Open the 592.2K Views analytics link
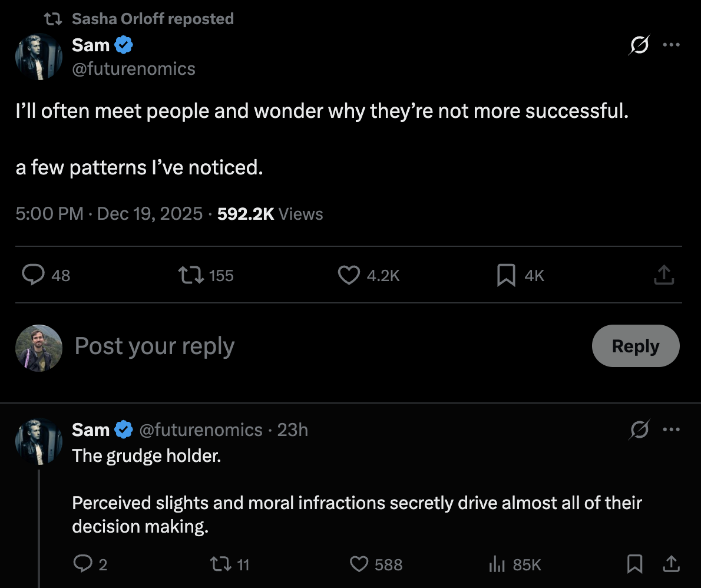Screen dimensions: 701x588 [x=270, y=213]
